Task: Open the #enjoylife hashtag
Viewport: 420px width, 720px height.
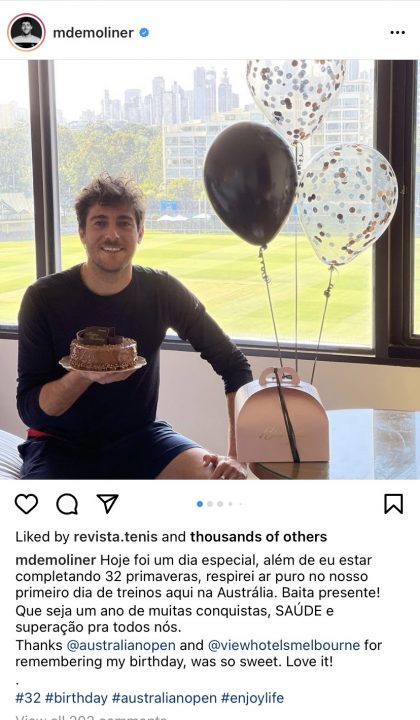Action: pos(252,698)
